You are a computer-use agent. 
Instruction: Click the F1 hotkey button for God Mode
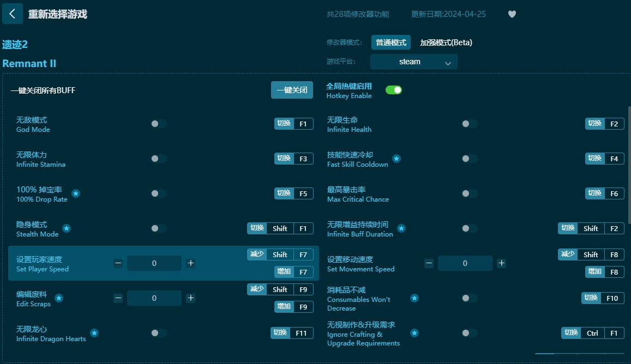[x=303, y=124]
